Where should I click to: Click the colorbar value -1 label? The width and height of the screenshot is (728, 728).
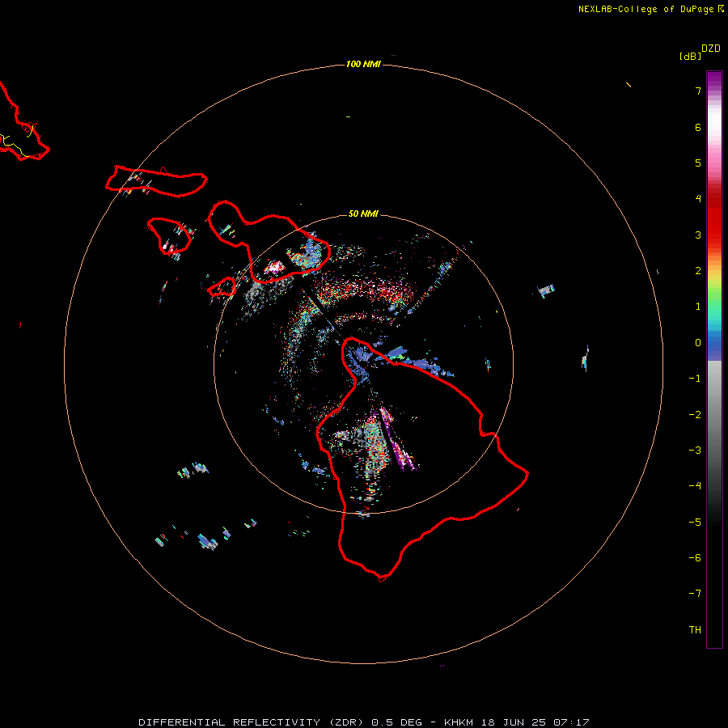coord(695,379)
